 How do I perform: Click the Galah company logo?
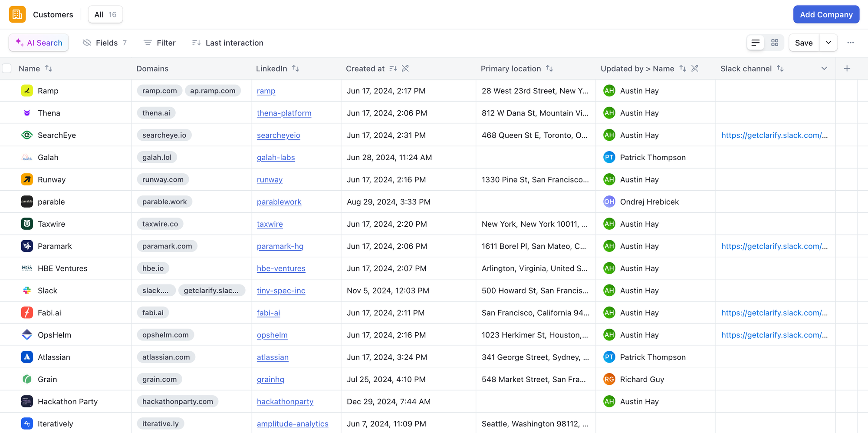pyautogui.click(x=27, y=157)
